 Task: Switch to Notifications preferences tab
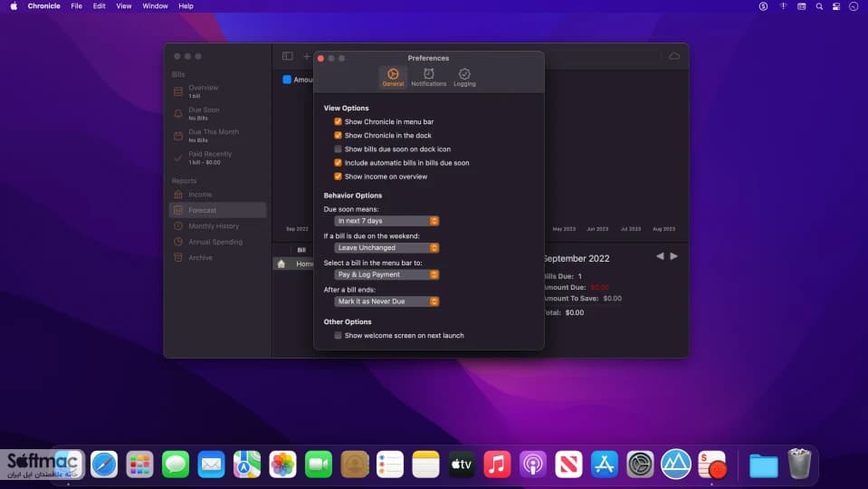coord(428,77)
